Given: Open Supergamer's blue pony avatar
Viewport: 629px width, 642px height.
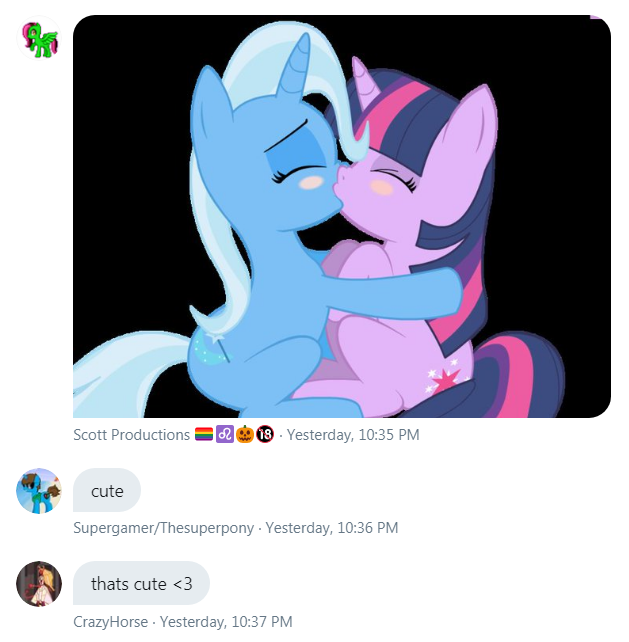Looking at the screenshot, I should pyautogui.click(x=39, y=491).
